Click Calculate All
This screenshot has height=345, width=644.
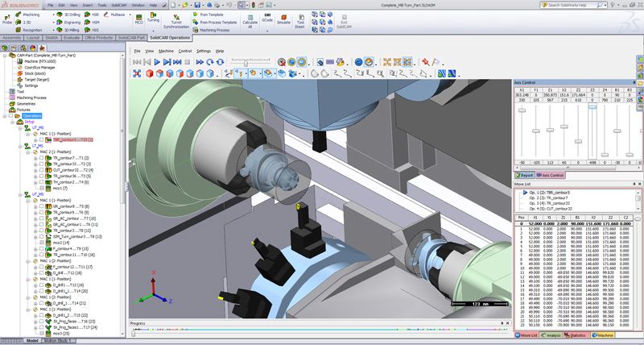(250, 22)
